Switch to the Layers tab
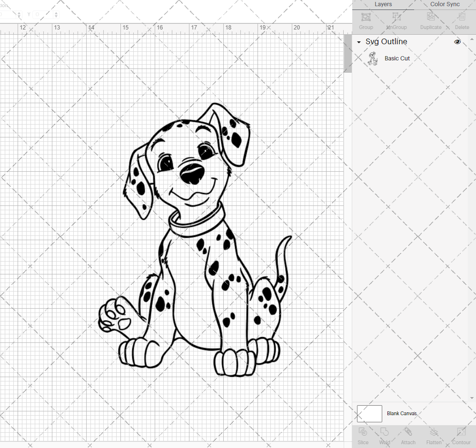Screen dimensions: 476x448 click(383, 4)
